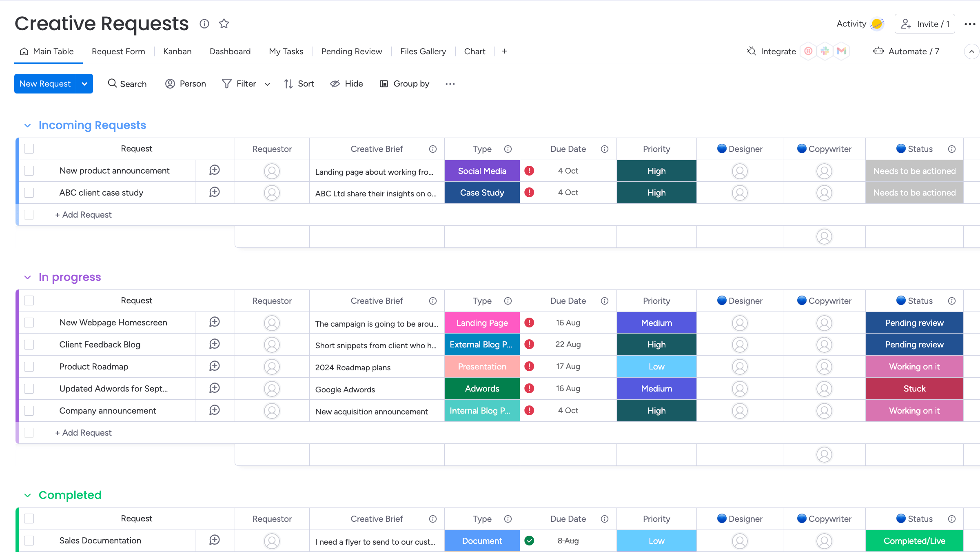Tick checkbox for New Webpage Homescreen
Viewport: 980px width, 552px height.
(x=29, y=323)
